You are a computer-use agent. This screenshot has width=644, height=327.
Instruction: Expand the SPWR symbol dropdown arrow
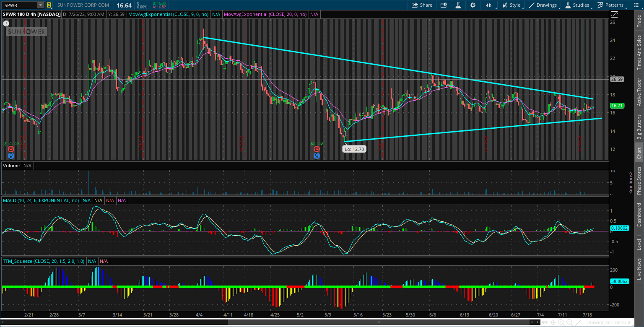41,5
